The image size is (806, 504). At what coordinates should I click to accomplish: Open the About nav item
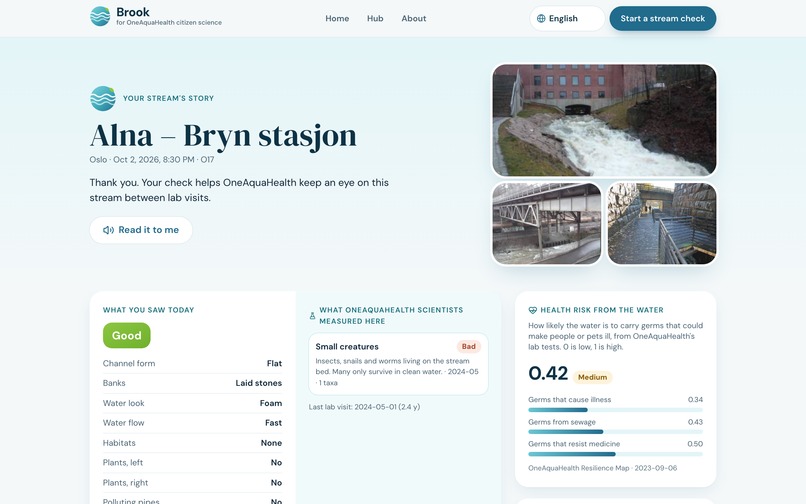414,19
